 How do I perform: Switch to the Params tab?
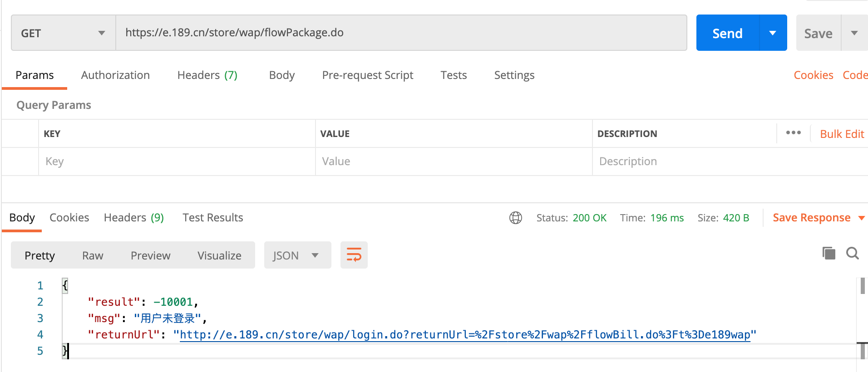click(35, 75)
